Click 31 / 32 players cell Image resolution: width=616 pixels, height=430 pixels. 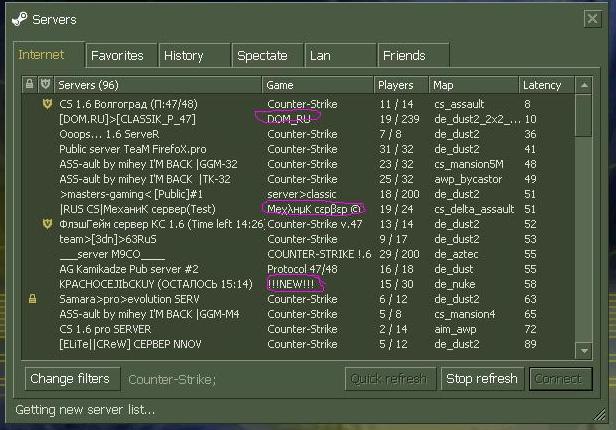[x=396, y=149]
